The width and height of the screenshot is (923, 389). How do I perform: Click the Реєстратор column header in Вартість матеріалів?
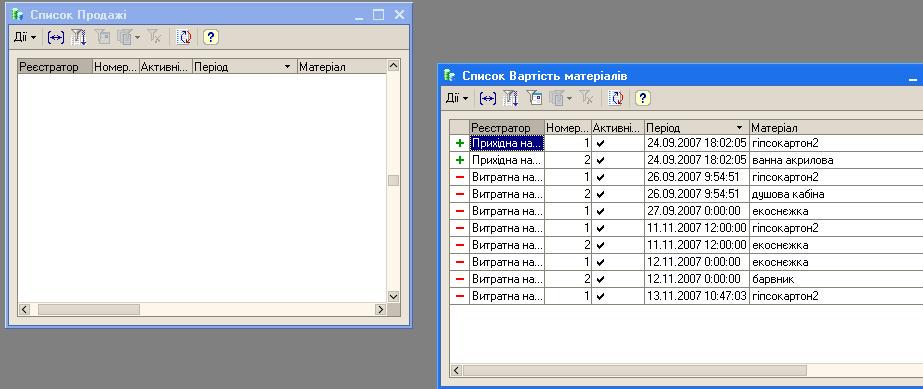(x=507, y=128)
